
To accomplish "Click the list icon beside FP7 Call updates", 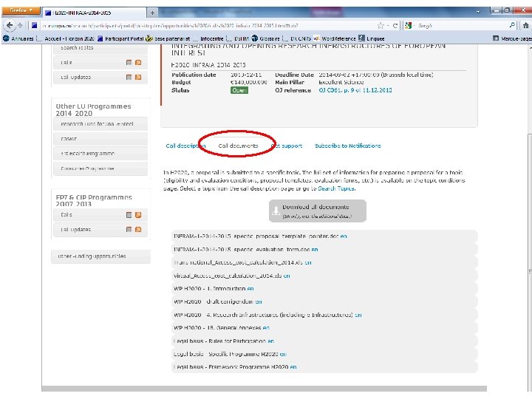I will (x=129, y=229).
